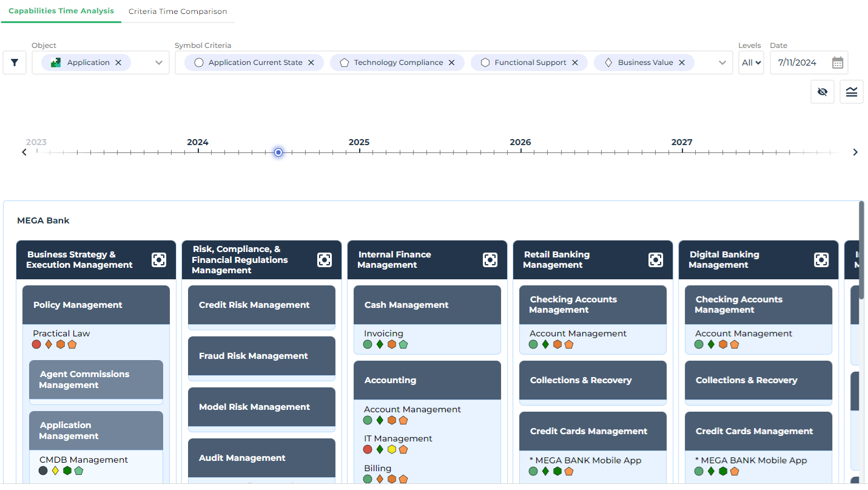Select the Capabilities Time Analysis tab
This screenshot has width=868, height=490.
61,11
